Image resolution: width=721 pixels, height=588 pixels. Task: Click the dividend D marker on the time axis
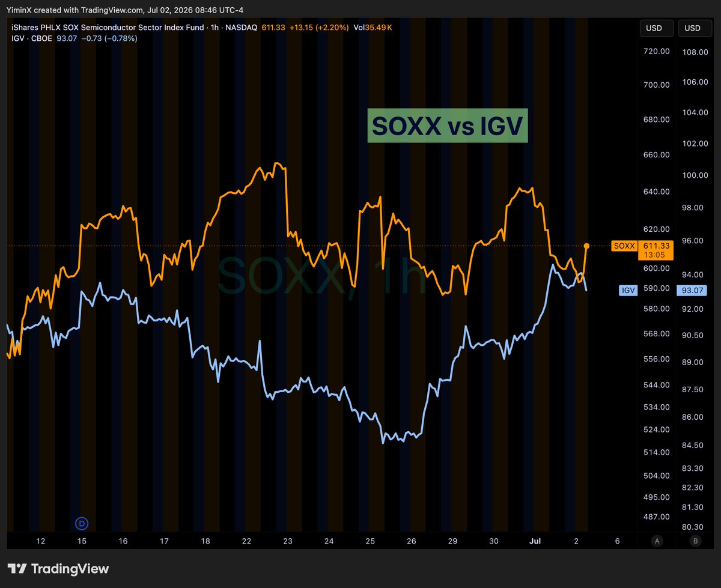pyautogui.click(x=82, y=524)
